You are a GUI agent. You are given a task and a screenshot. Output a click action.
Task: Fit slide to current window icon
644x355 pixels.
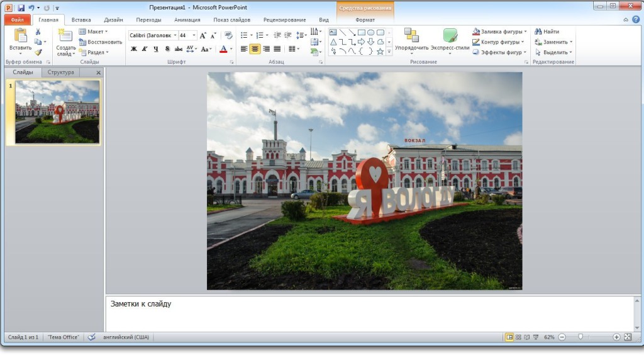click(x=628, y=337)
